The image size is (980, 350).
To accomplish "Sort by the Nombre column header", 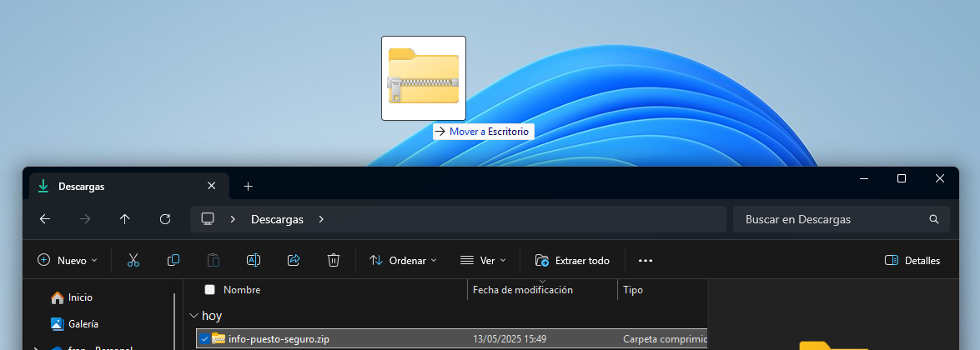I will coord(242,290).
